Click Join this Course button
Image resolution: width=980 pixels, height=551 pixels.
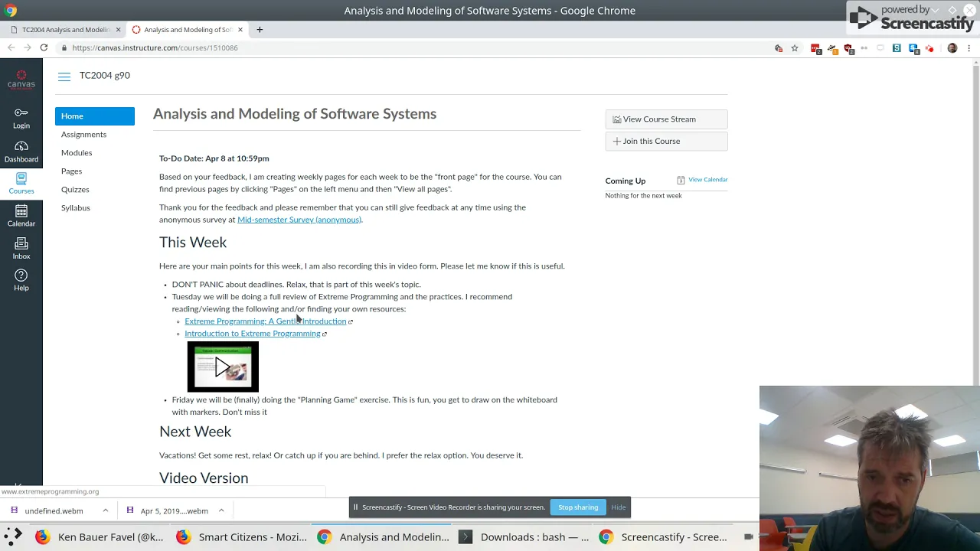pyautogui.click(x=666, y=142)
